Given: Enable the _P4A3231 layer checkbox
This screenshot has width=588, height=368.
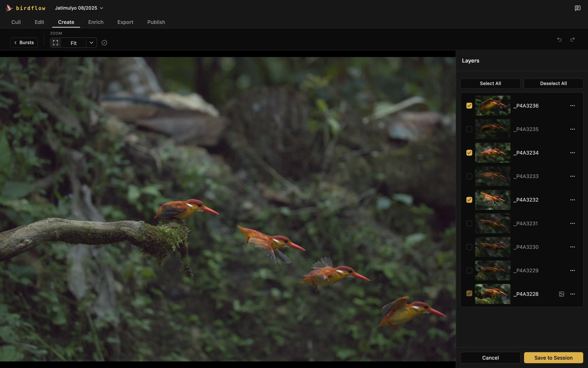Looking at the screenshot, I should [469, 223].
